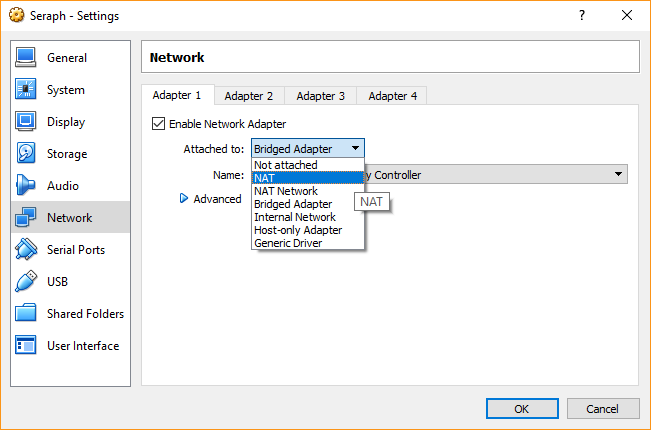Select the Audio speaker icon
This screenshot has height=430, width=651.
click(x=26, y=186)
